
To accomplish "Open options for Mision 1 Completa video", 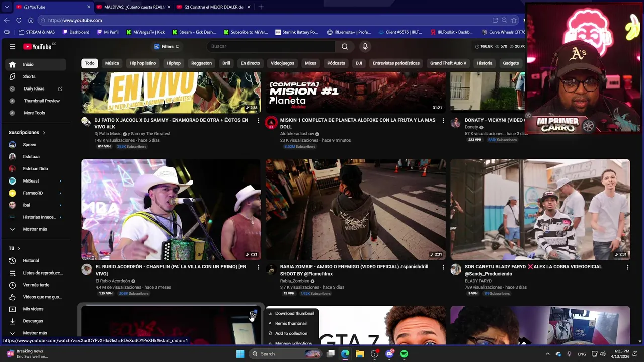I will click(443, 121).
